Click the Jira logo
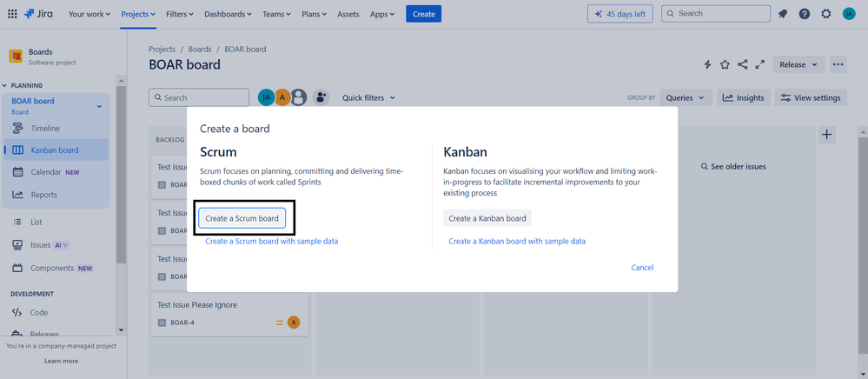This screenshot has width=868, height=379. point(38,14)
